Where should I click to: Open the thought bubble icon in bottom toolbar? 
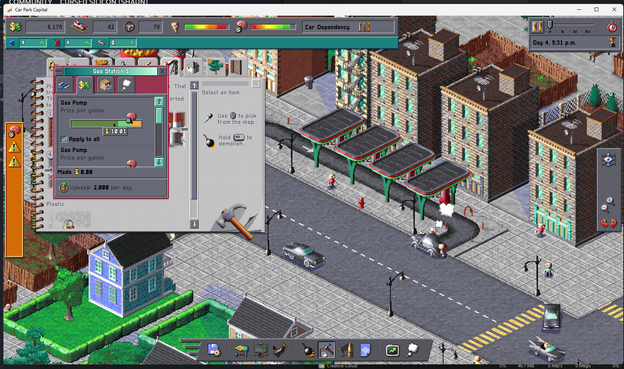[x=413, y=350]
